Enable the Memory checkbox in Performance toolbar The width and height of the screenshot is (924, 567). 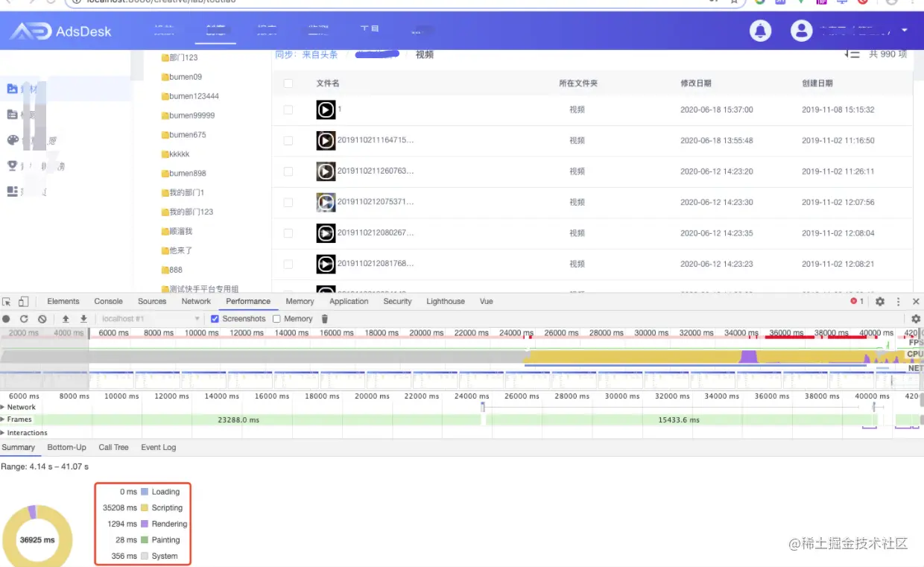pyautogui.click(x=276, y=319)
